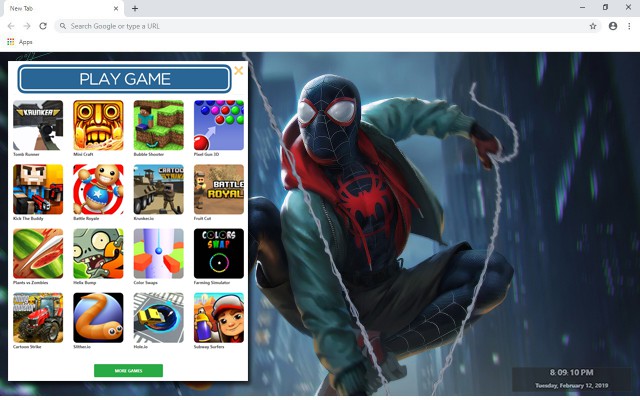Select the New Tab browser tab

click(63, 8)
